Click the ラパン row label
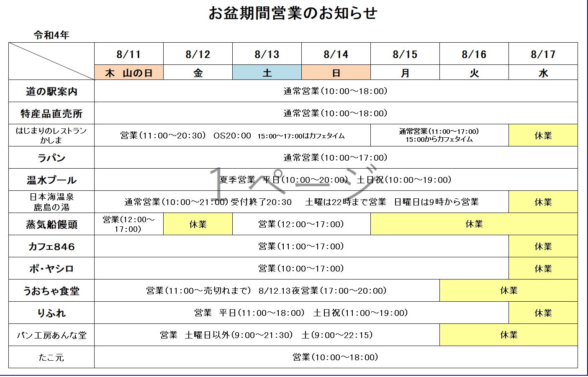 coord(51,158)
